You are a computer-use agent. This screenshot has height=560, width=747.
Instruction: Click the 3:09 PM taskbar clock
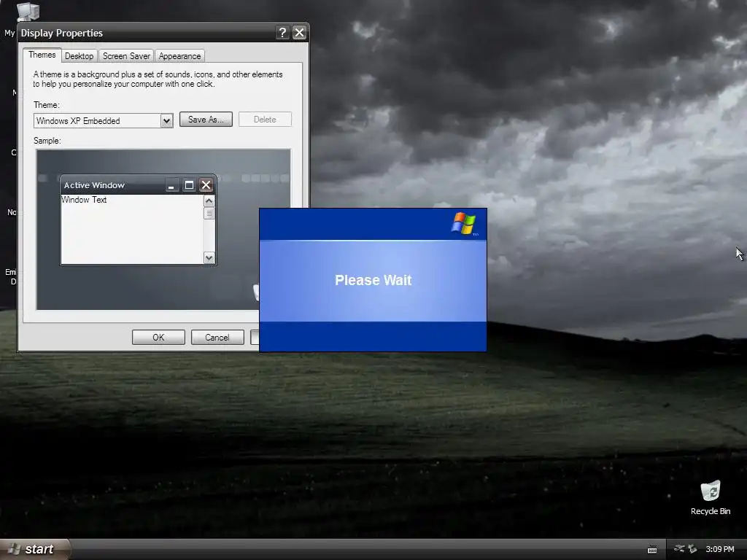point(720,549)
